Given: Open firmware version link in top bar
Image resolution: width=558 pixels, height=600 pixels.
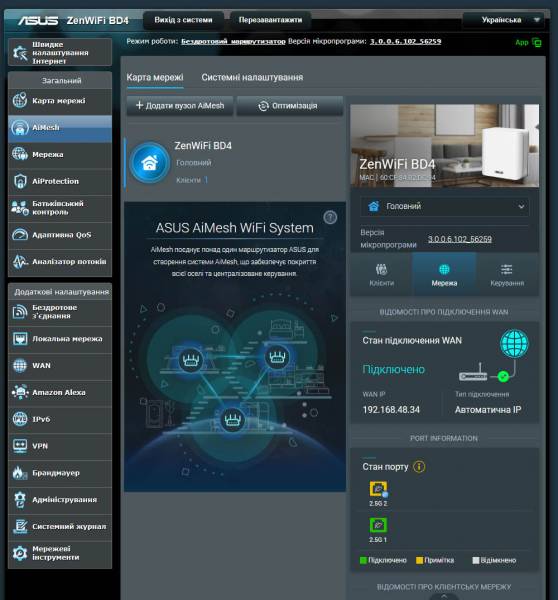Looking at the screenshot, I should pyautogui.click(x=405, y=41).
